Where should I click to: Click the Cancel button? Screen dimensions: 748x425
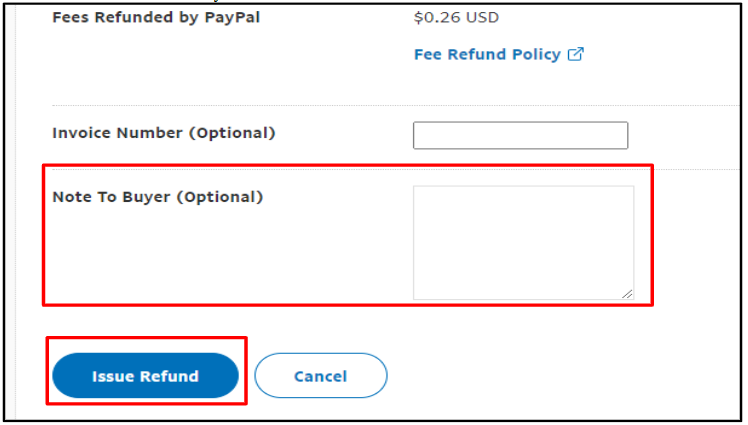320,376
